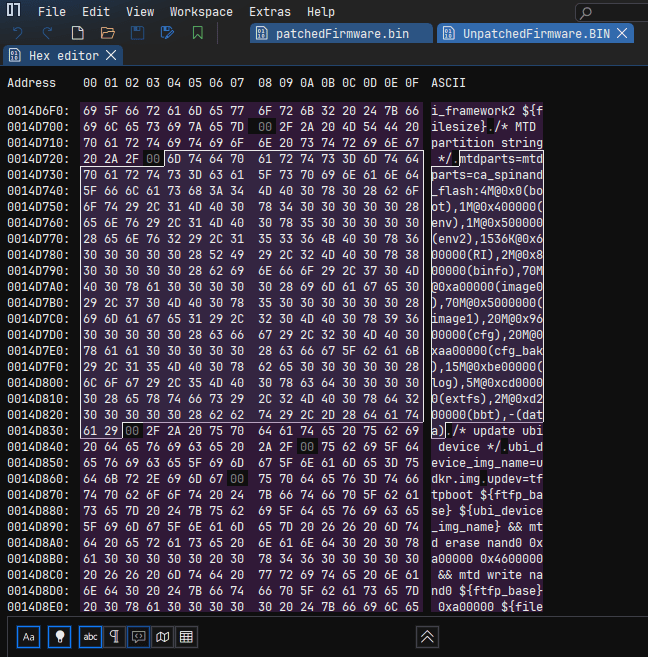Click the magnifier search icon
The height and width of the screenshot is (657, 648).
[586, 13]
